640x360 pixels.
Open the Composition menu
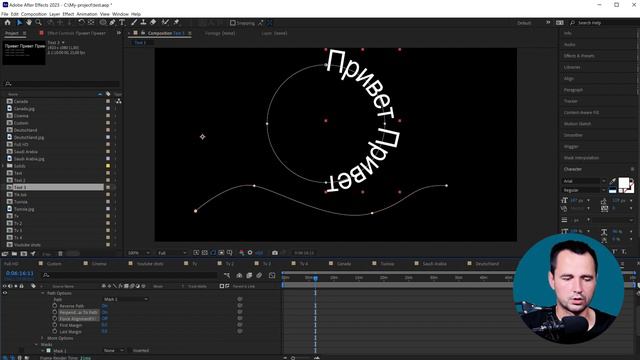tap(34, 14)
